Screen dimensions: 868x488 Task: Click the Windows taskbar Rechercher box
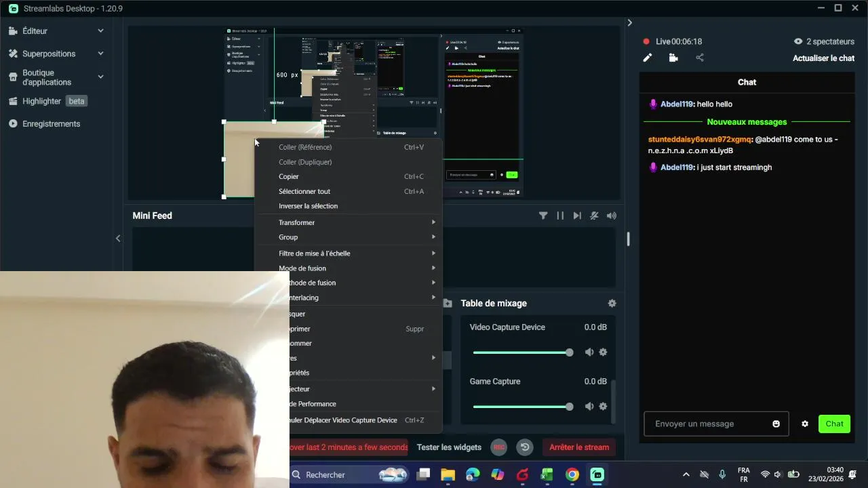[x=349, y=475]
